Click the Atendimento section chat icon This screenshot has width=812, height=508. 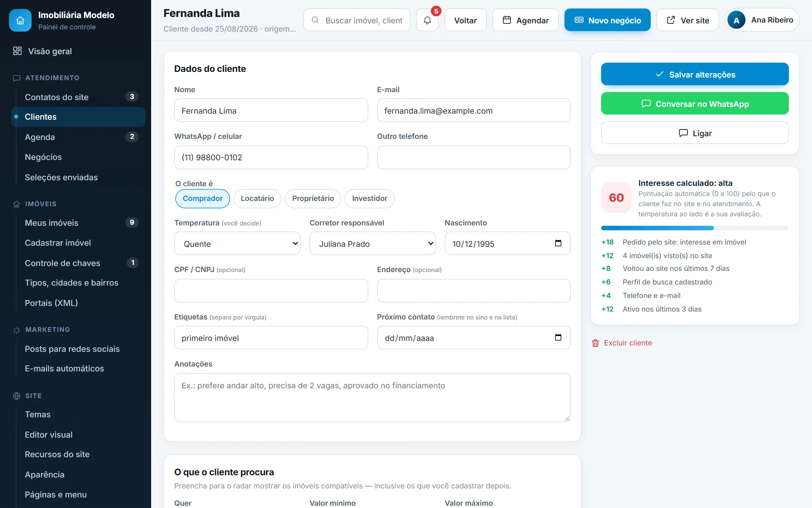pos(17,78)
